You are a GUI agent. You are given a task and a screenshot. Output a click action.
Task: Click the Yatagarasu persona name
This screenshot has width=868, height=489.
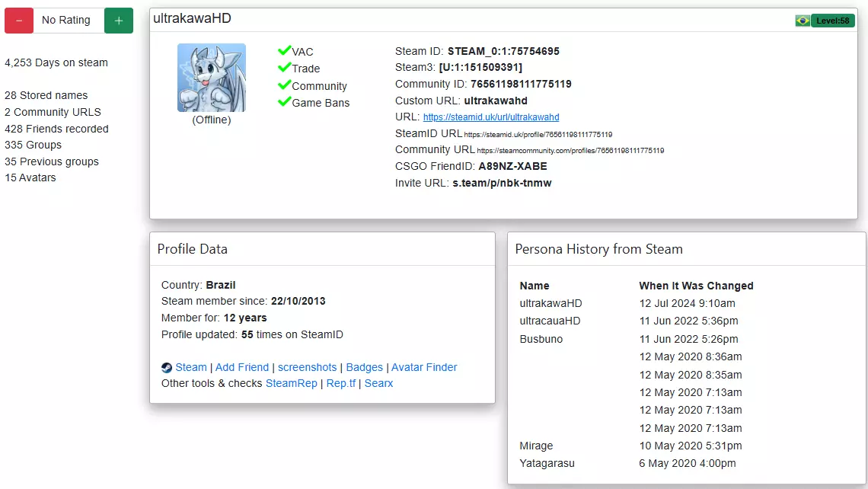pyautogui.click(x=547, y=463)
